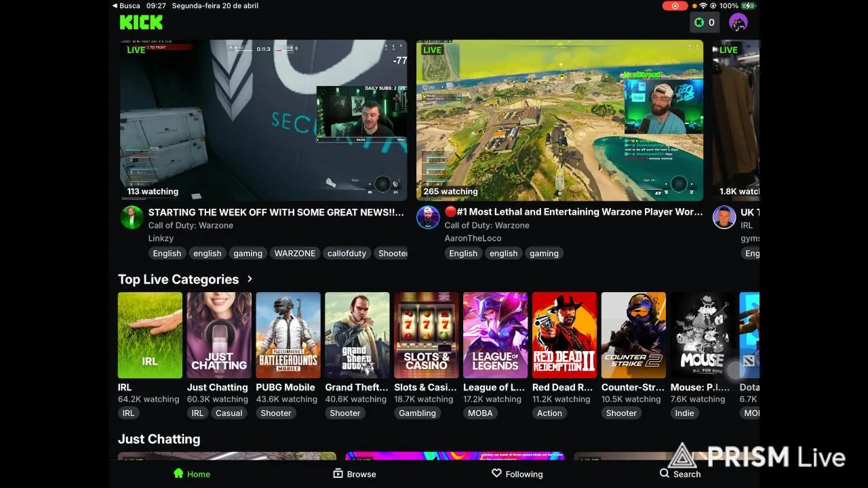Switch to the Browse tab
This screenshot has height=488, width=868.
tap(355, 474)
